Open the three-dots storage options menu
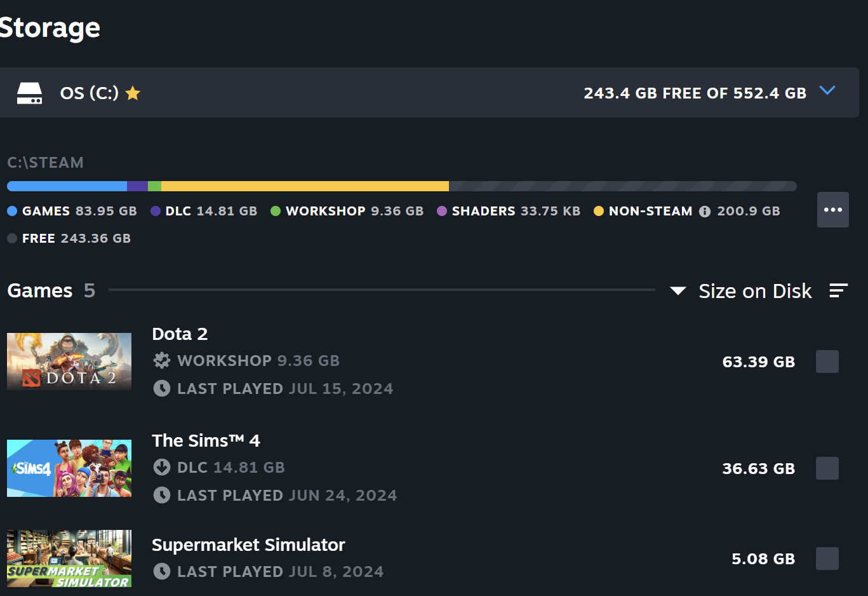The image size is (868, 596). click(832, 210)
